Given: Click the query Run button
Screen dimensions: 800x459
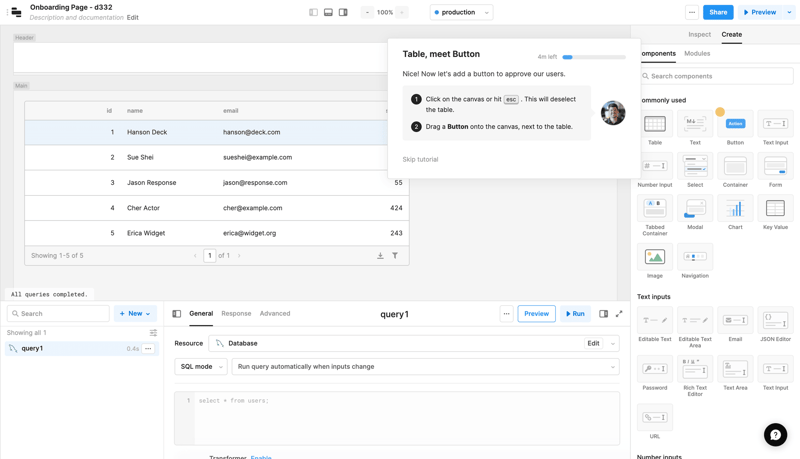Looking at the screenshot, I should pos(575,314).
